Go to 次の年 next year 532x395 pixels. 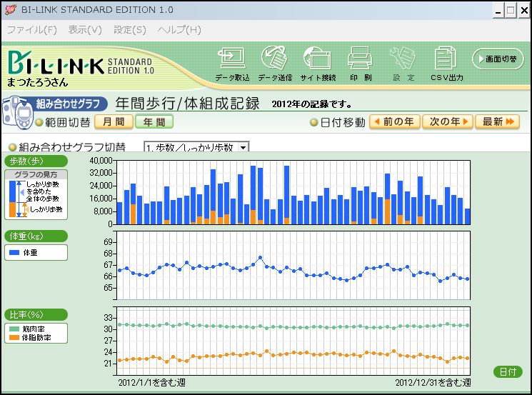[447, 122]
